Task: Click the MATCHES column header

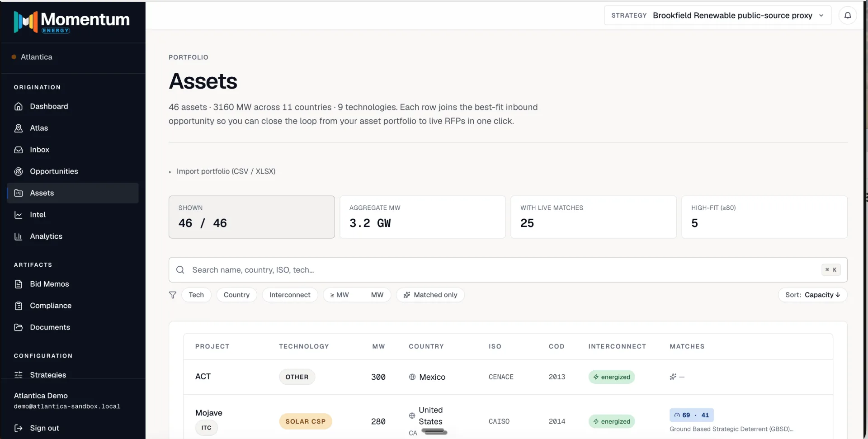Action: tap(687, 346)
